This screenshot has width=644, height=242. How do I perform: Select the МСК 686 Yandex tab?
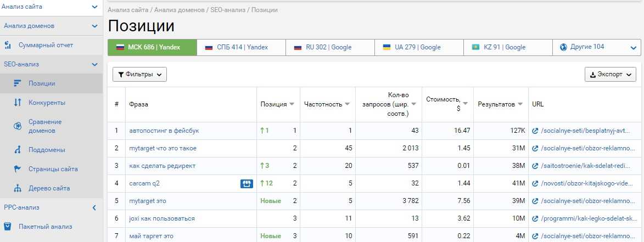(x=153, y=47)
